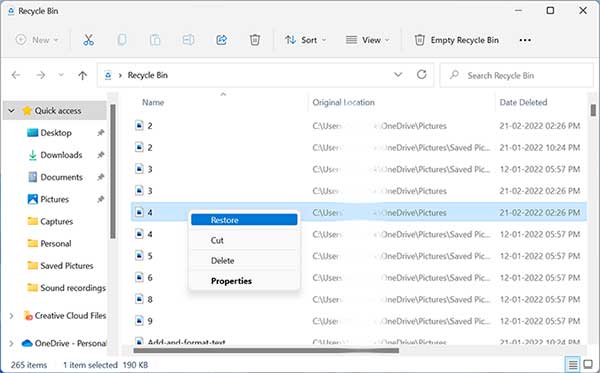
Task: Select OneDrive - Personal in sidebar
Action: (70, 343)
